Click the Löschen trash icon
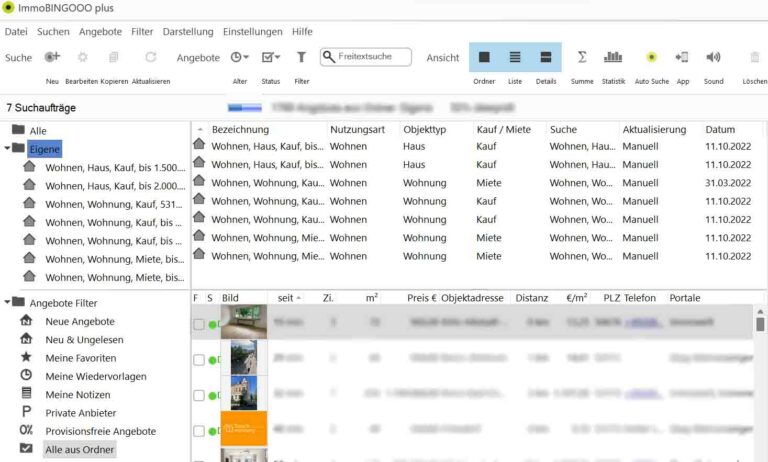Screen dimensions: 768x462 755,58
